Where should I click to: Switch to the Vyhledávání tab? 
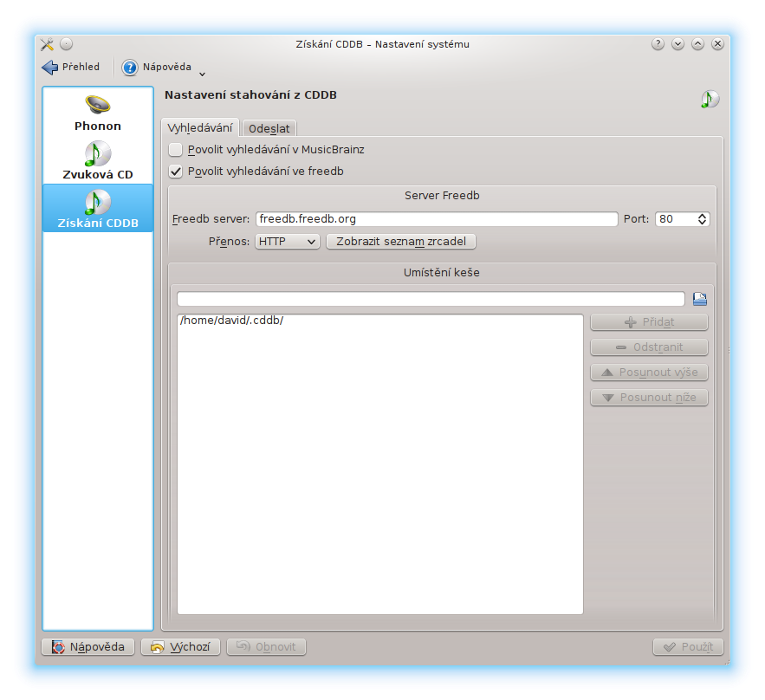[200, 128]
